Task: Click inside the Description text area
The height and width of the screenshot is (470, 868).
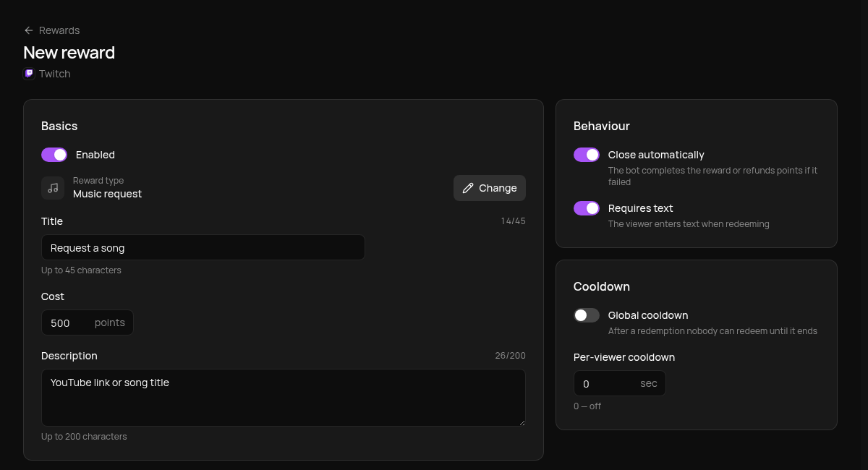Action: tap(284, 398)
